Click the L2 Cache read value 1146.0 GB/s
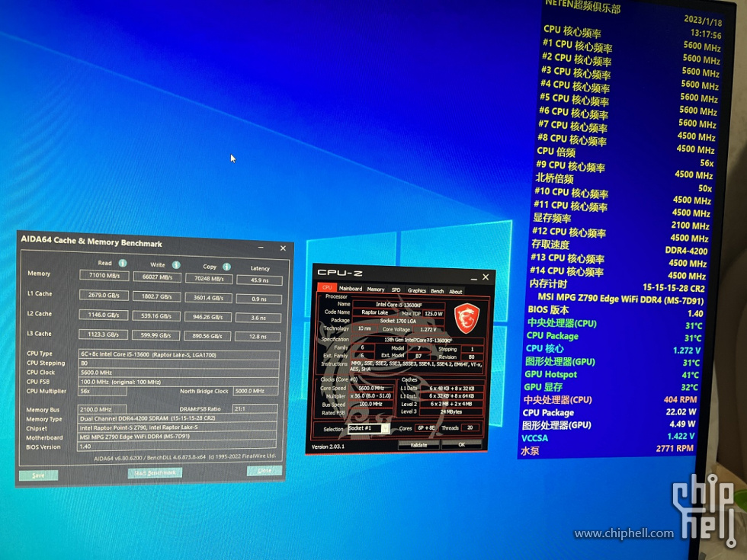The height and width of the screenshot is (560, 747). (x=104, y=315)
